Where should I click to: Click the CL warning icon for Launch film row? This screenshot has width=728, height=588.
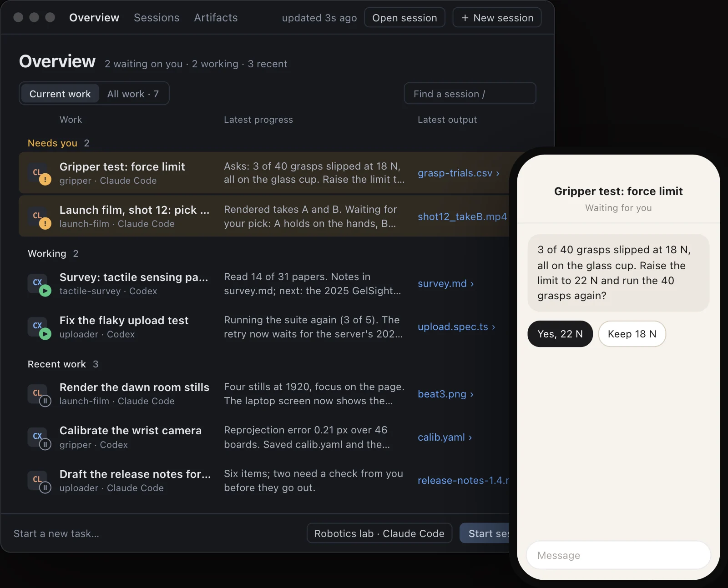coord(39,217)
